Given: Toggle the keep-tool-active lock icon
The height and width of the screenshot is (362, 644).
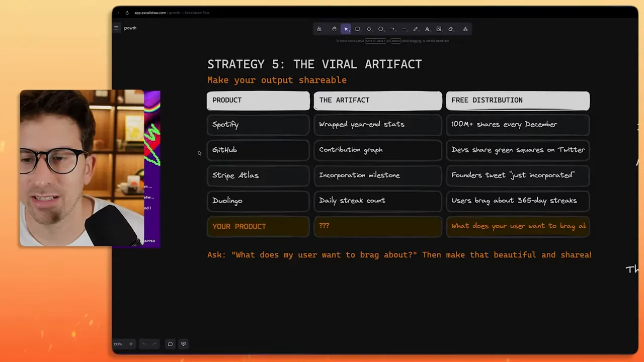Looking at the screenshot, I should pyautogui.click(x=319, y=29).
